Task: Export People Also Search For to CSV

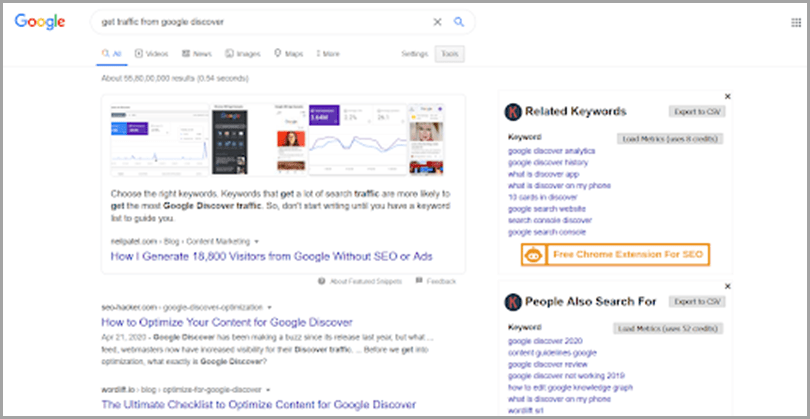Action: 697,302
